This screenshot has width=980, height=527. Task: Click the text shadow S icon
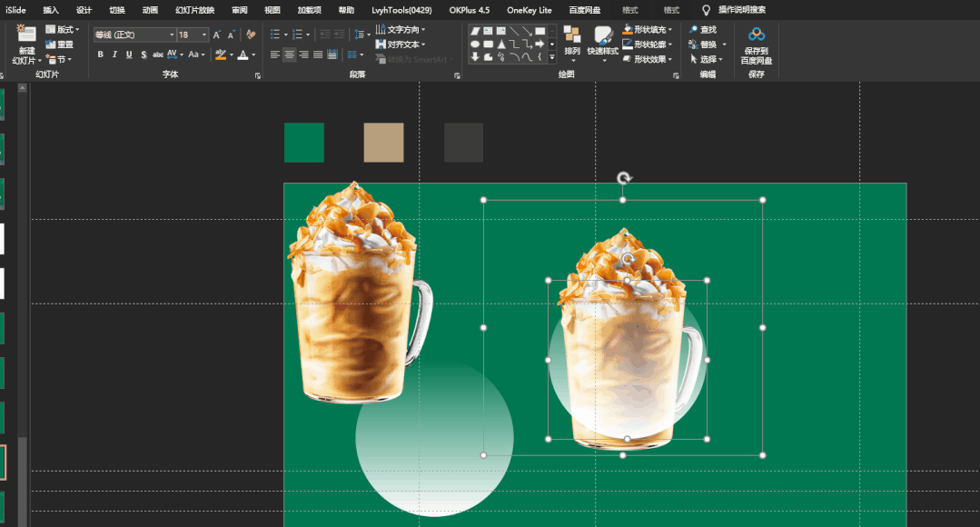(x=144, y=55)
